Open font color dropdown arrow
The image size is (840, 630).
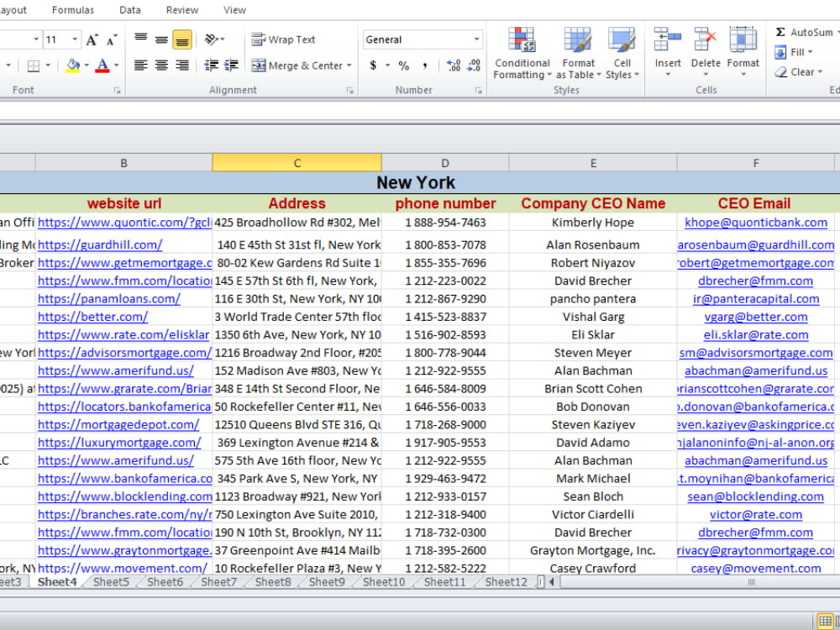(x=116, y=66)
